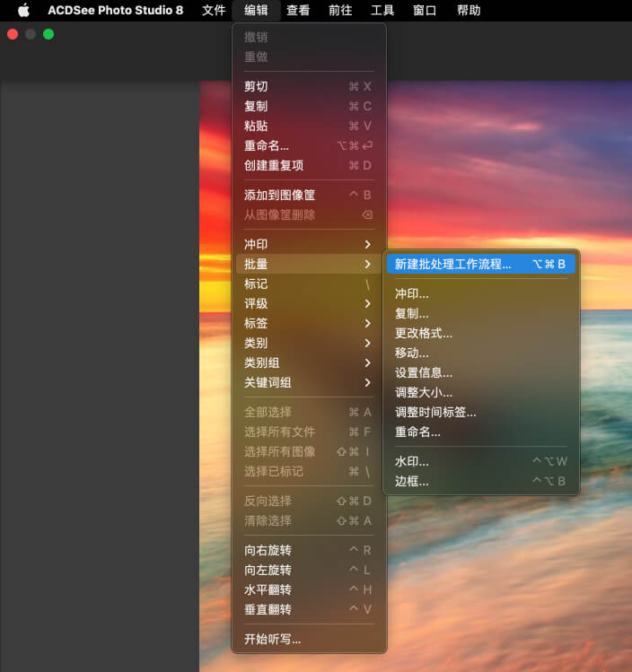
Task: Close the open 编辑 menu
Action: point(256,10)
